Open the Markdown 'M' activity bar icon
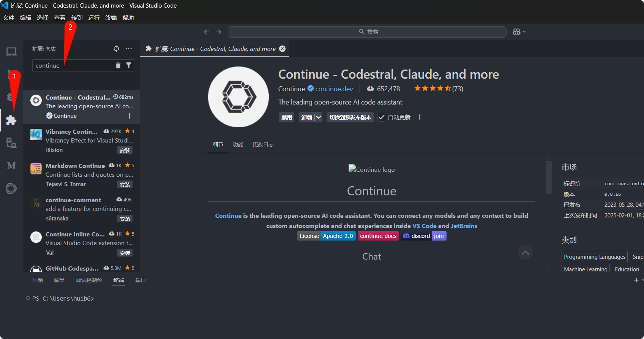644x339 pixels. pyautogui.click(x=11, y=166)
